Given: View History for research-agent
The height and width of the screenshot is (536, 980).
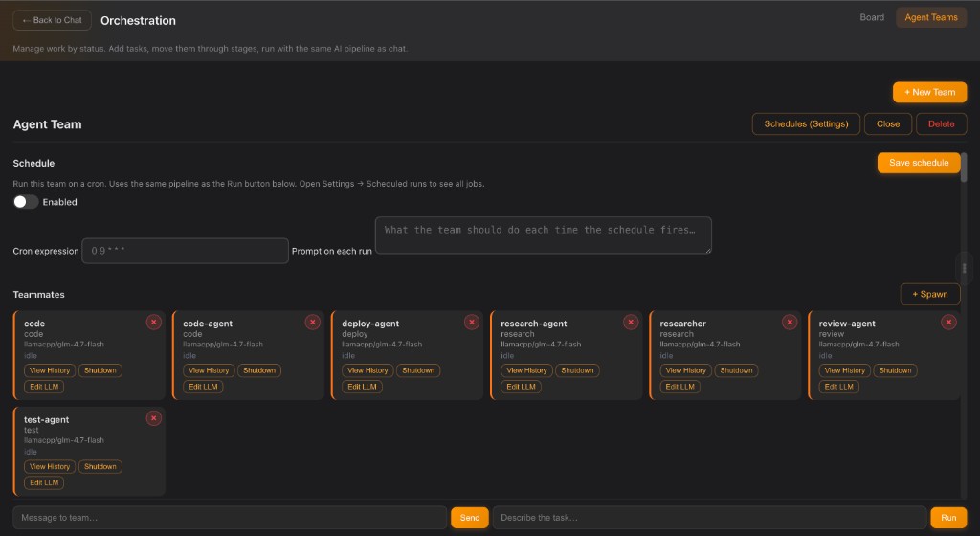Looking at the screenshot, I should click(x=527, y=370).
